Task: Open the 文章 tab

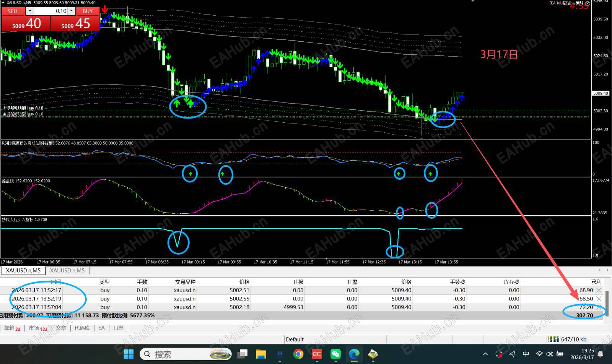Action: point(61,328)
